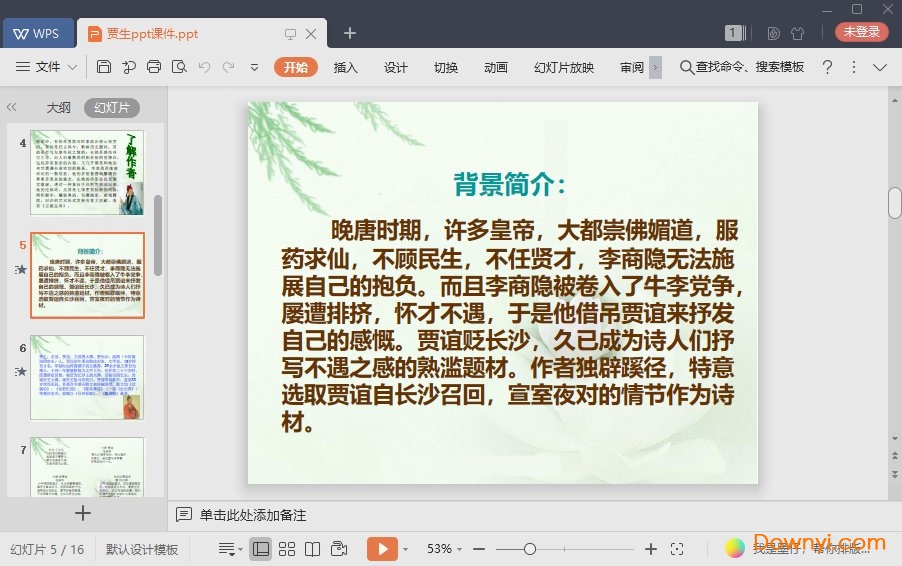Viewport: 902px width, 566px height.
Task: Open the help question mark
Action: pyautogui.click(x=827, y=67)
